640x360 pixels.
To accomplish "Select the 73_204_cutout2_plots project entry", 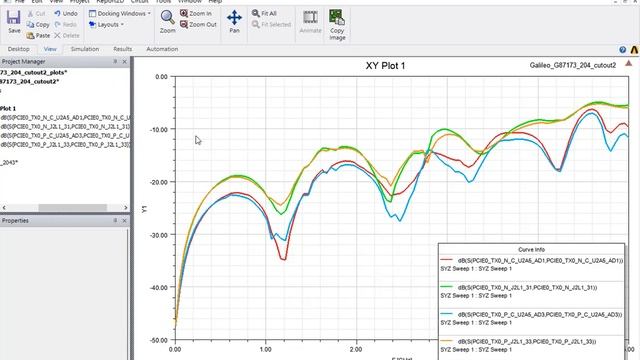I will click(x=33, y=72).
